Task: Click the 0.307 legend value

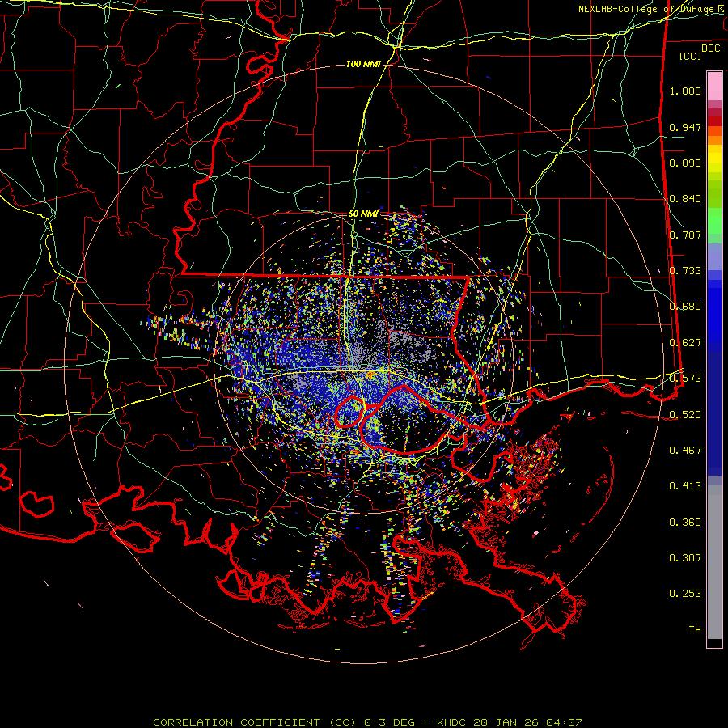Action: (685, 558)
